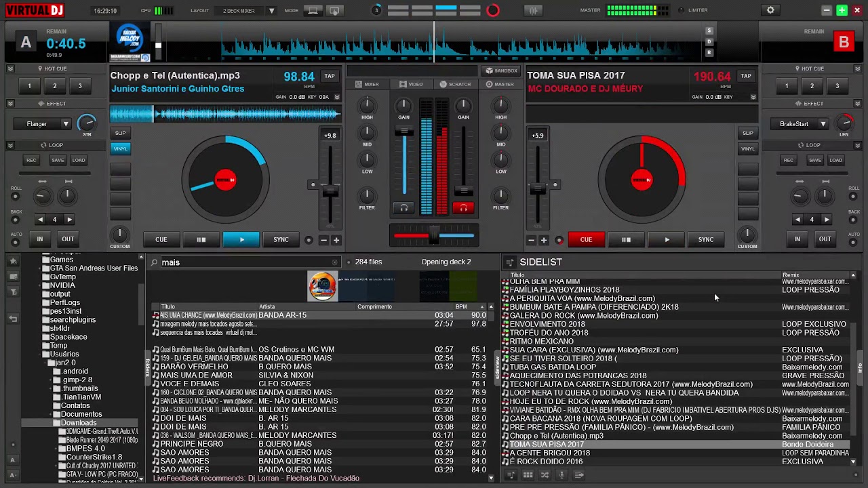
Task: Switch to the MASTER tab
Action: tap(500, 84)
